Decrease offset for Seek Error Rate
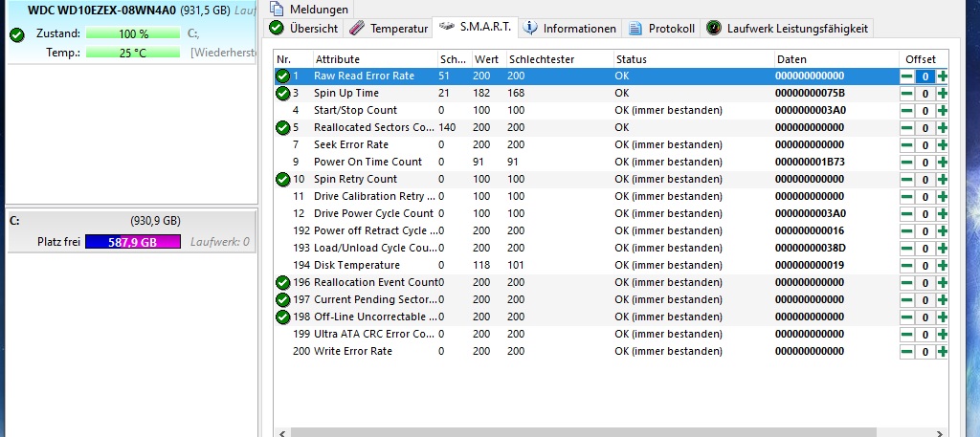The height and width of the screenshot is (437, 980). point(907,144)
